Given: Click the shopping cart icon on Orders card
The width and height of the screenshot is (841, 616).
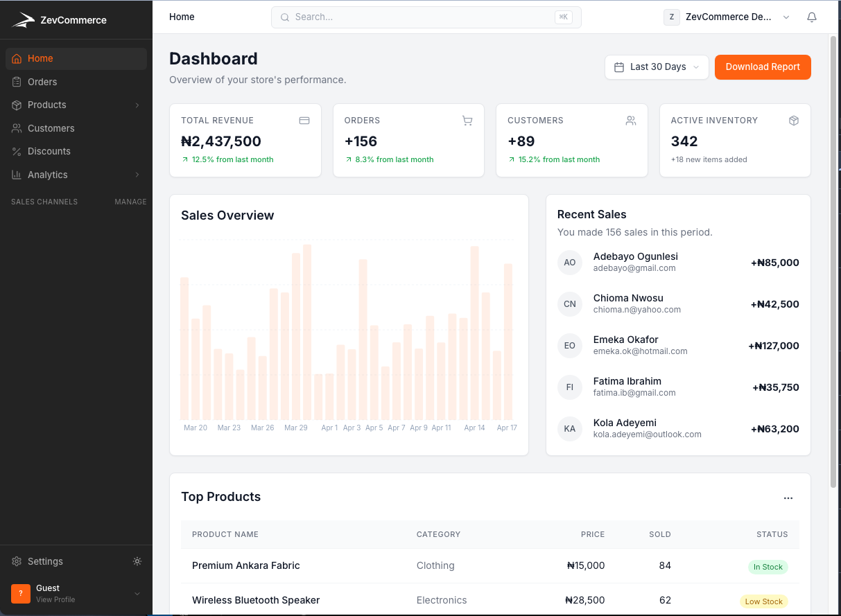Looking at the screenshot, I should coord(467,121).
